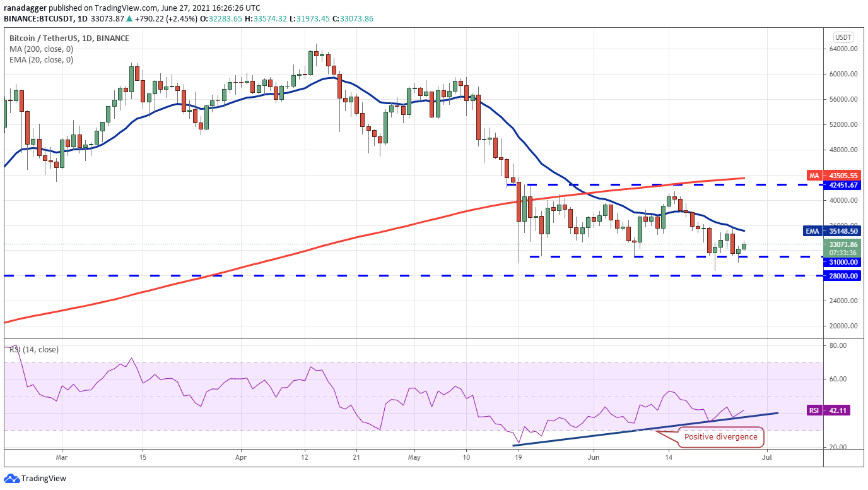Click the 42451.67 resistance price label

842,185
